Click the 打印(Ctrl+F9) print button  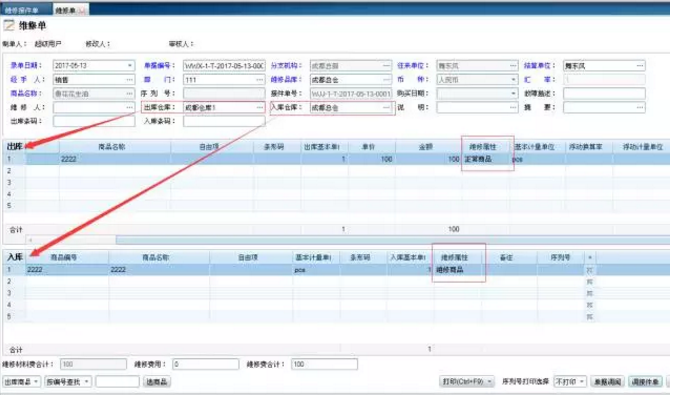tap(467, 381)
